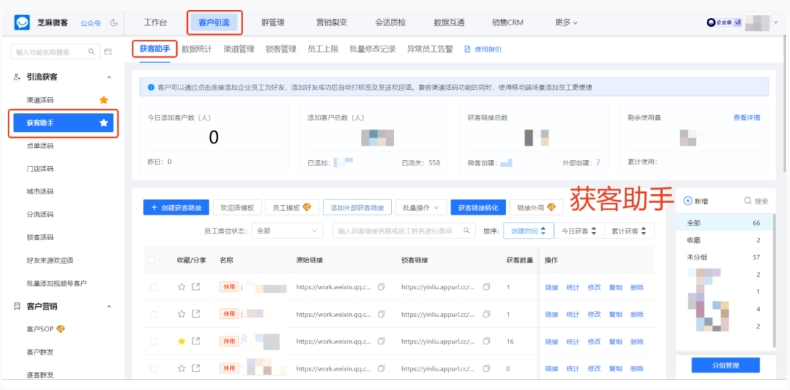Click the orange star beside 渠道活码
Viewport: 790px width, 390px height.
(104, 100)
